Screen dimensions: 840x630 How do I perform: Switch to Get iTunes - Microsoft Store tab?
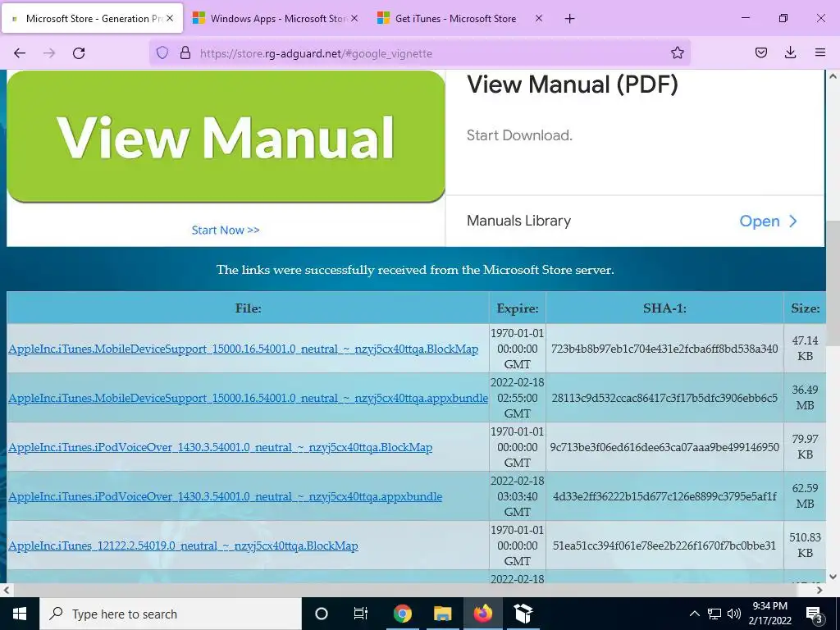(x=461, y=18)
